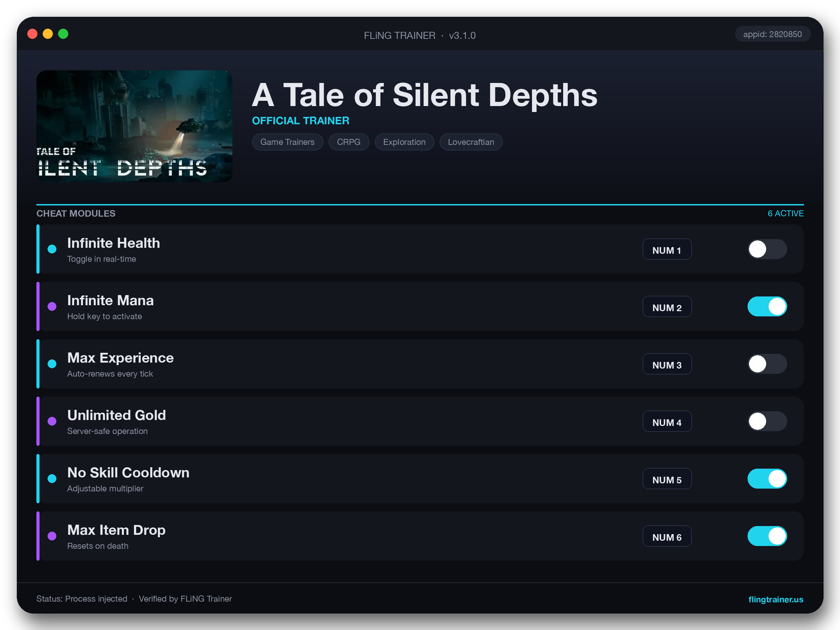Disable the Max Item Drop toggle
Screen dimensions: 840x630
pos(767,536)
